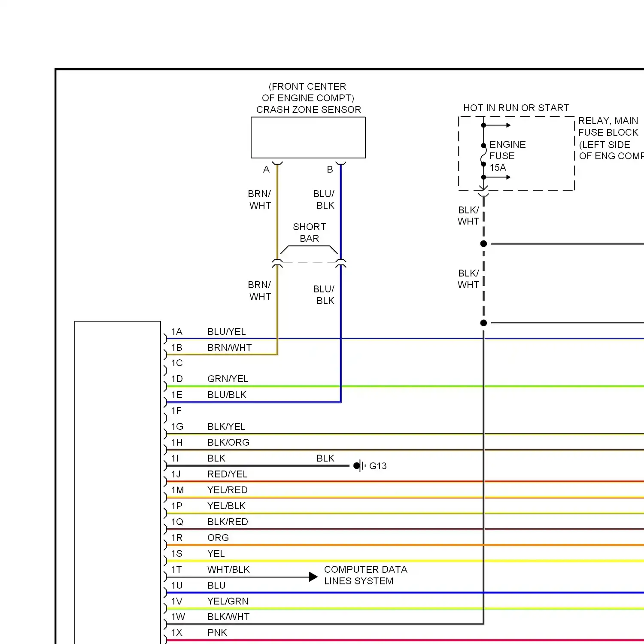Click the BLK label beside the G13 ground
644x644 pixels.
(x=325, y=458)
